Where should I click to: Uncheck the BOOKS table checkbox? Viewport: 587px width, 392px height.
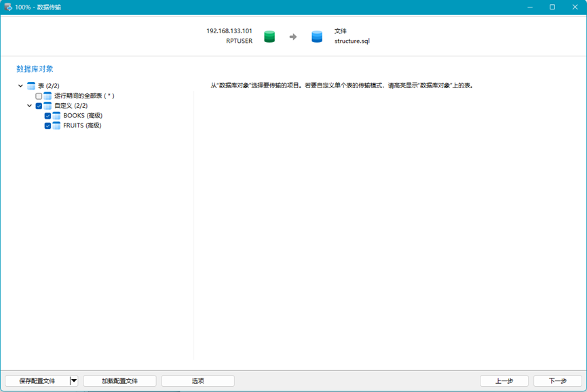48,116
